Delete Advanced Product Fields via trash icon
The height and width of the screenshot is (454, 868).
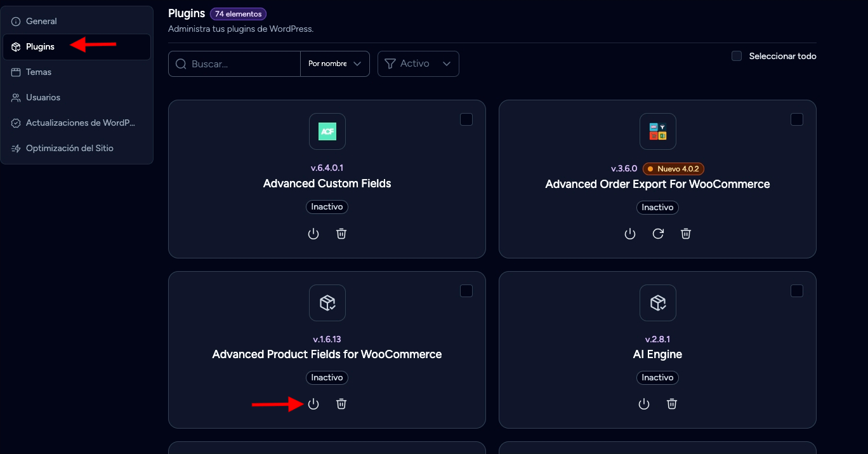point(341,404)
